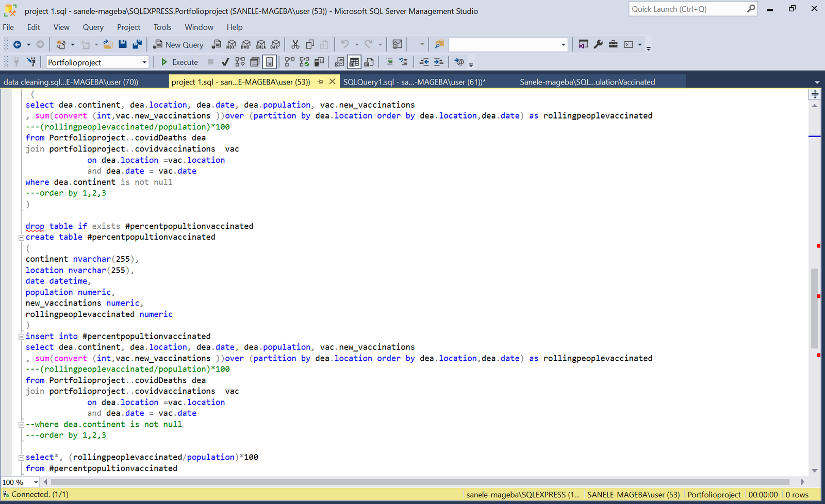Viewport: 825px width, 504px height.
Task: Toggle Results to Grid mode
Action: pyautogui.click(x=354, y=62)
